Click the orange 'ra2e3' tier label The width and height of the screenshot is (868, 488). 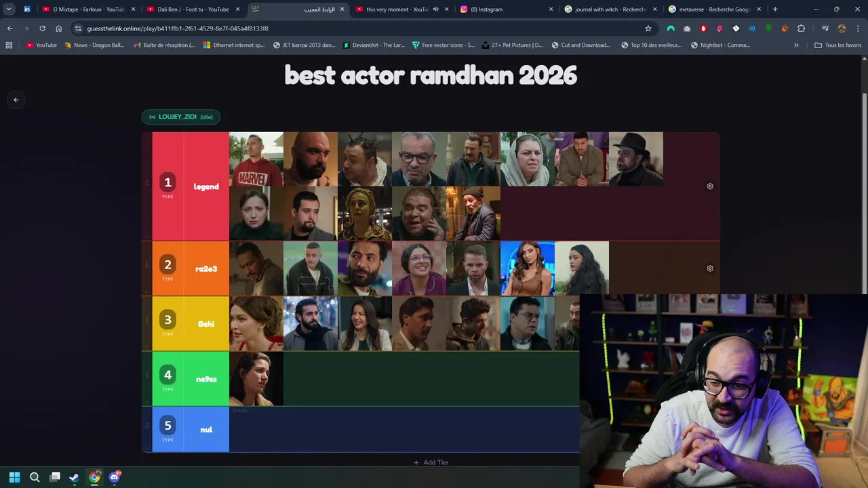tap(206, 268)
